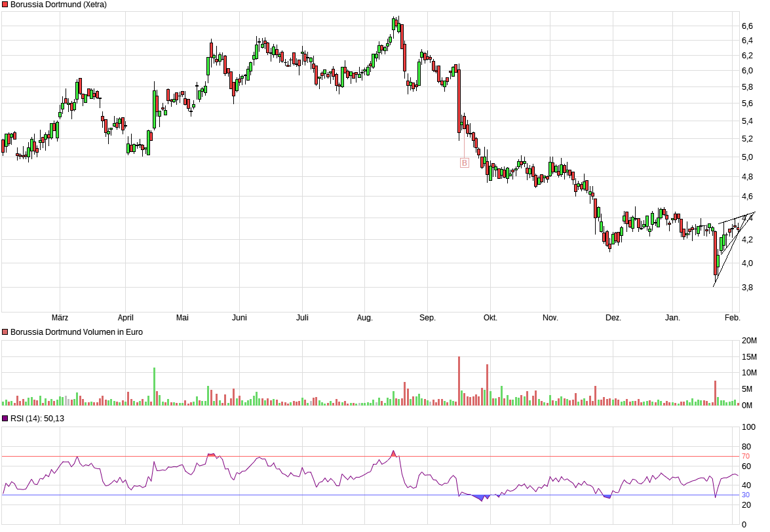Select the 'Borussia Dortmund (Xetra)' chart title
The image size is (770, 532).
tap(58, 5)
